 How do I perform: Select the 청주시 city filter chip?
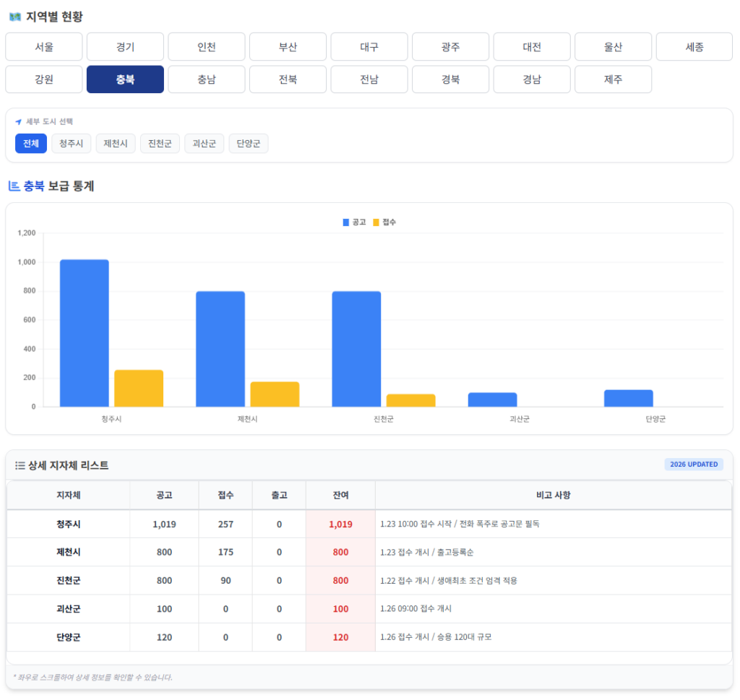tap(71, 144)
